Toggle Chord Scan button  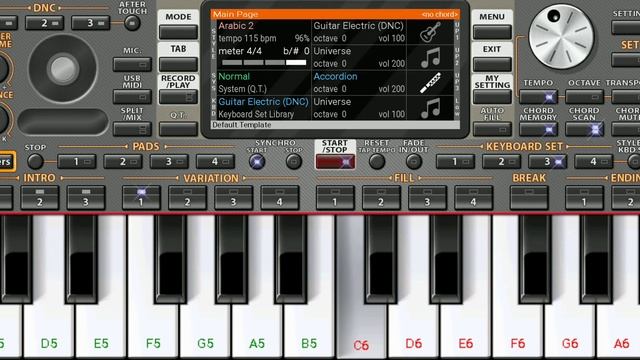click(x=584, y=129)
